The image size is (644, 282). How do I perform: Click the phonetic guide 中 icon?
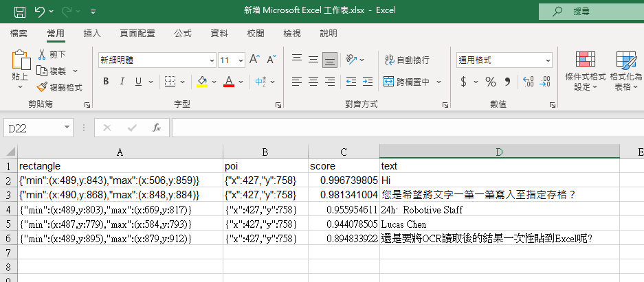coord(260,82)
